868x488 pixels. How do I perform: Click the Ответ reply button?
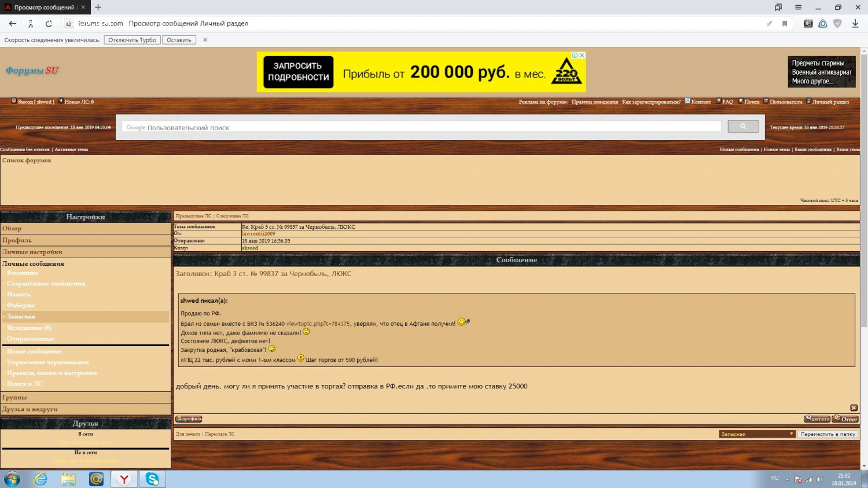pos(845,419)
